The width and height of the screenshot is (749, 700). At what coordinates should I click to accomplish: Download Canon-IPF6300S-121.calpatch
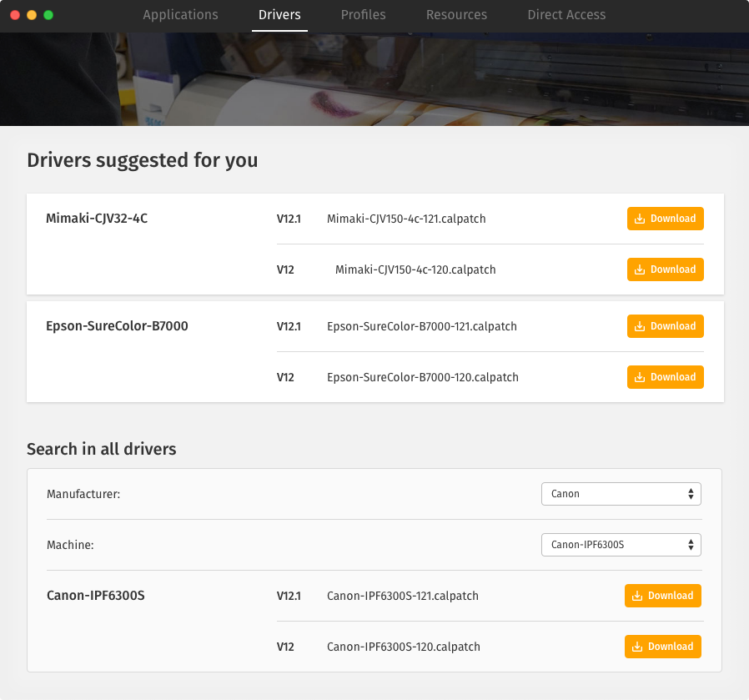(662, 596)
